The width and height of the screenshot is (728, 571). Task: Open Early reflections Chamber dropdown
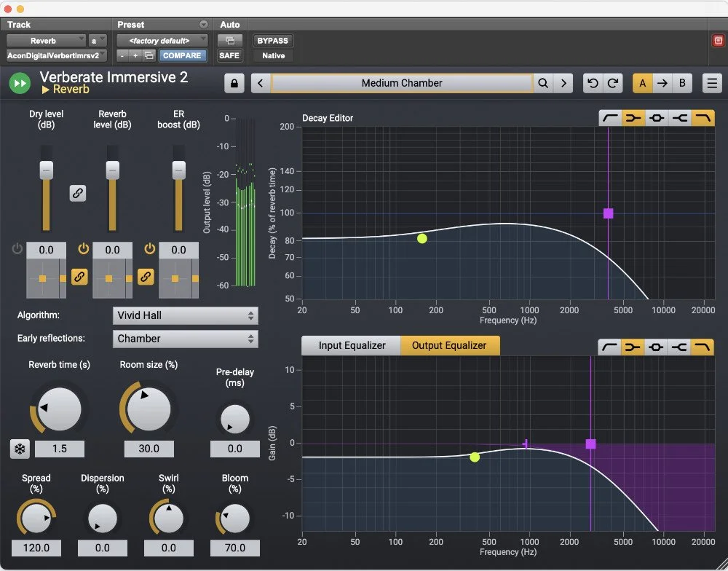point(185,339)
